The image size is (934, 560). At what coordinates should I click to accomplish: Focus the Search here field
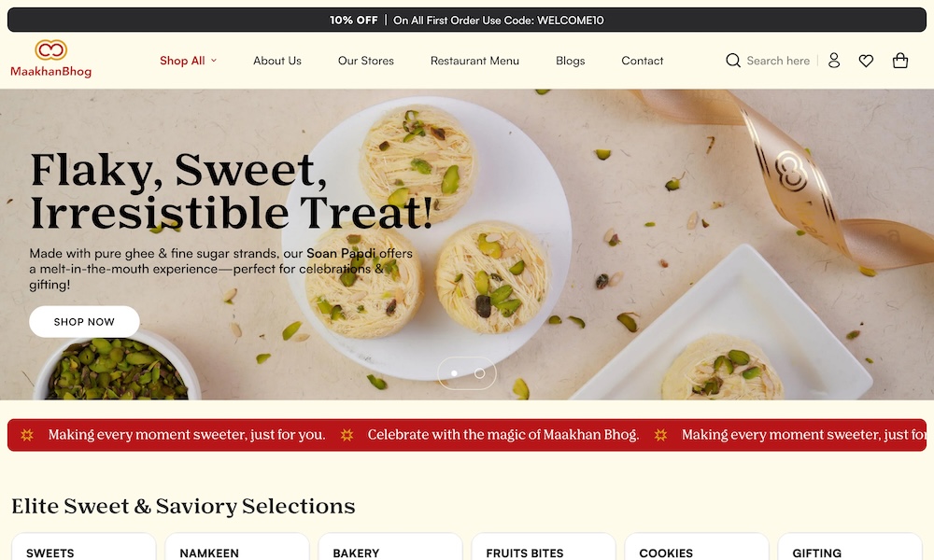[x=778, y=61]
